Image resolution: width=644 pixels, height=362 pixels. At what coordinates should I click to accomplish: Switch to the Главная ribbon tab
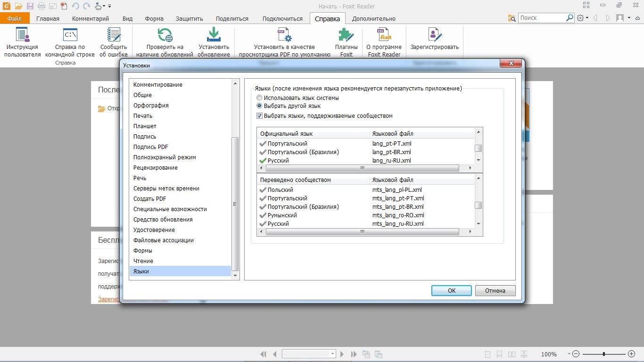pos(48,18)
